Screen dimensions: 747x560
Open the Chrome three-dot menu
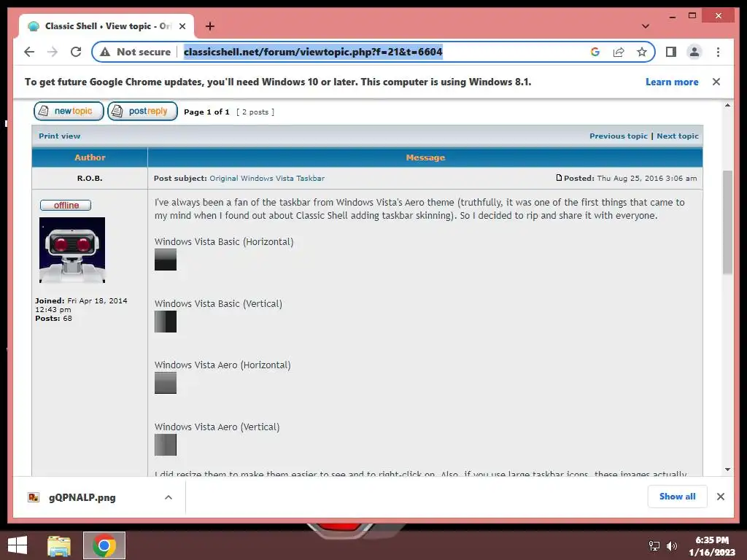coord(718,52)
